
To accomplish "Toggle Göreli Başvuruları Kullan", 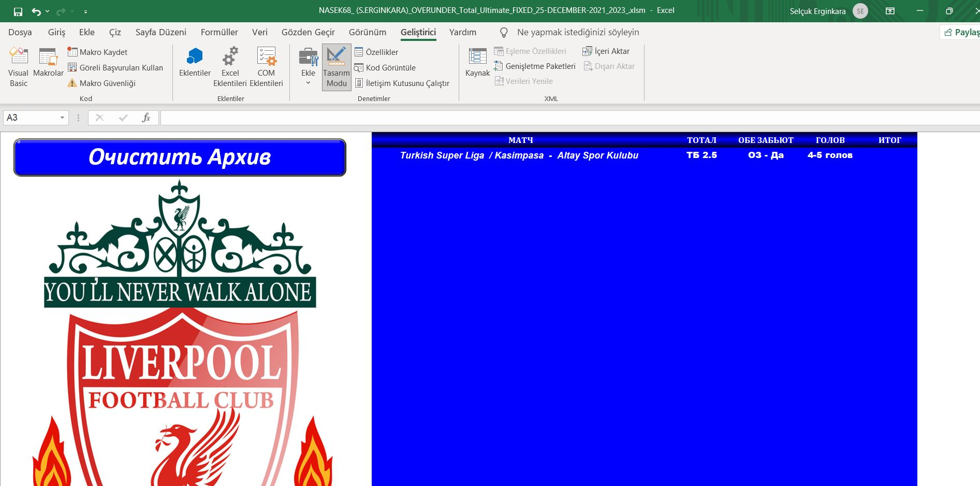I will 115,67.
